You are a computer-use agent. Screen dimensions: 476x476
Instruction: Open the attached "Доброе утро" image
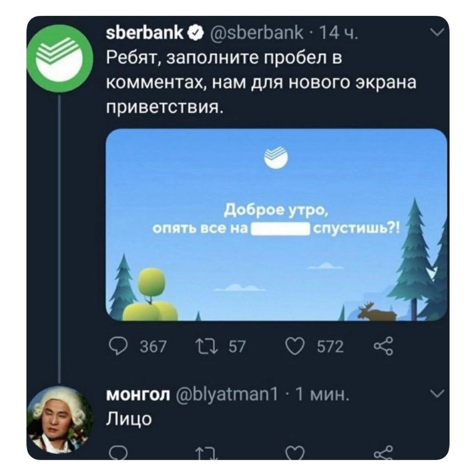(x=276, y=225)
